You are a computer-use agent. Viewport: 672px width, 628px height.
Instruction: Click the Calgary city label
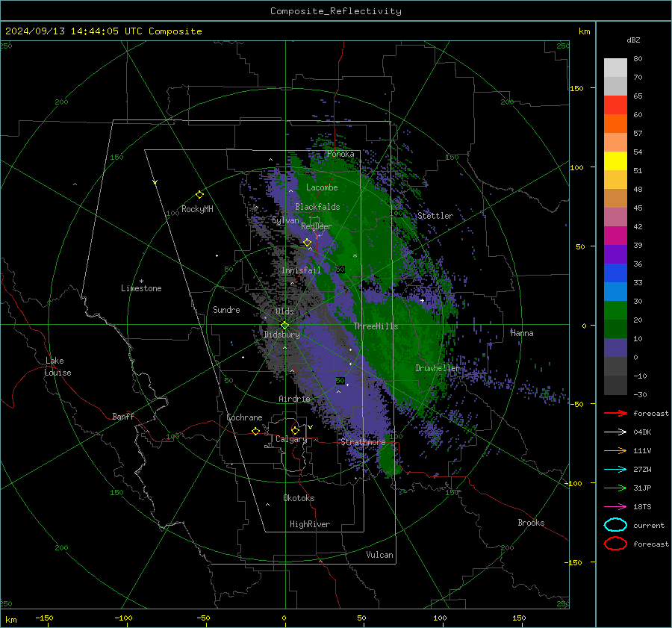click(x=291, y=439)
